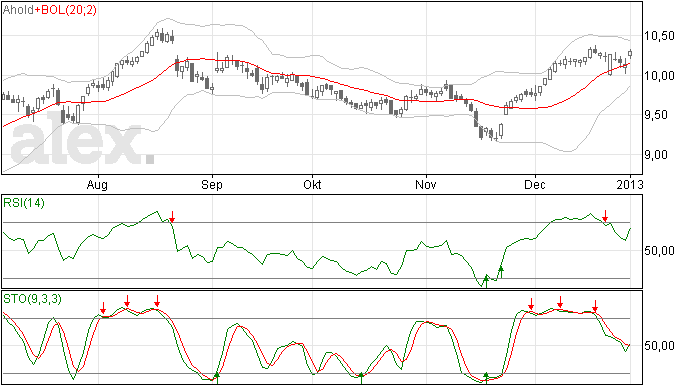Click the RSI(14) panel label

pos(24,203)
